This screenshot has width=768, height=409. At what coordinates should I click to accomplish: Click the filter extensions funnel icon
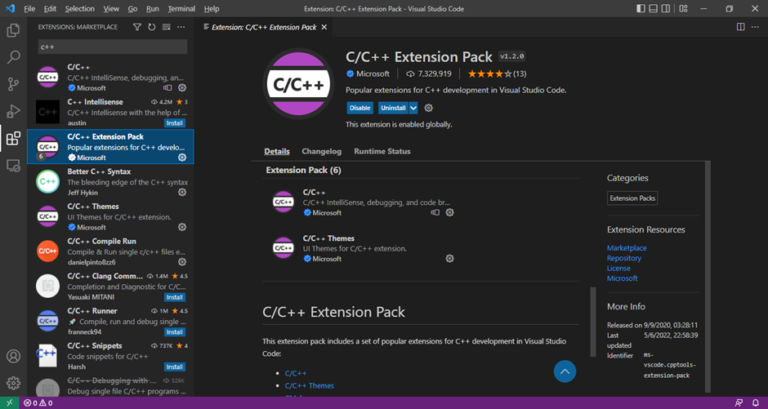138,27
